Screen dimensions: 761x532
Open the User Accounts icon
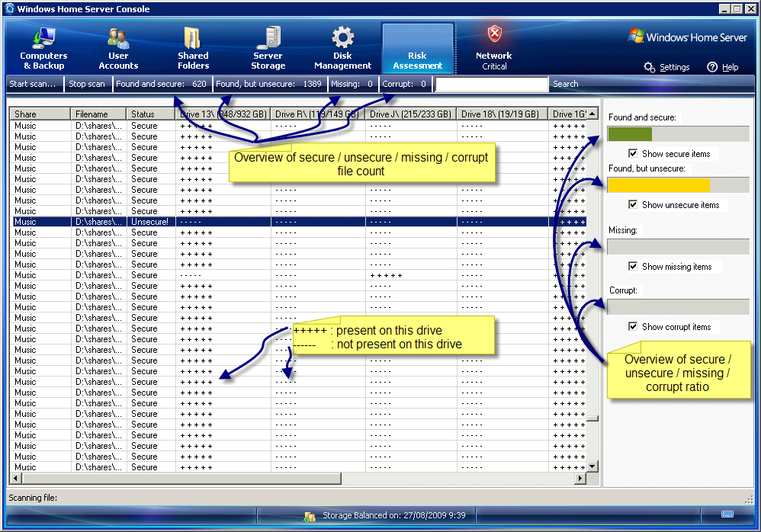pyautogui.click(x=118, y=38)
